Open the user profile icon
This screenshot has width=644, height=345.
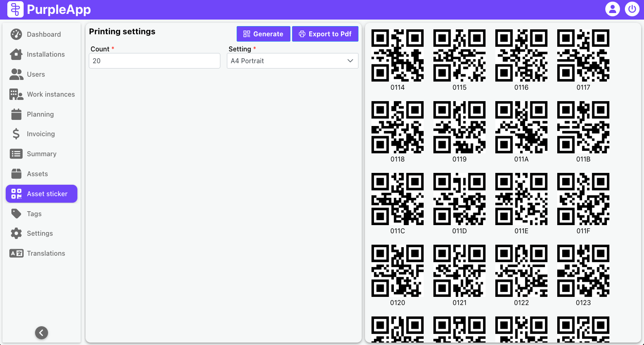tap(612, 9)
